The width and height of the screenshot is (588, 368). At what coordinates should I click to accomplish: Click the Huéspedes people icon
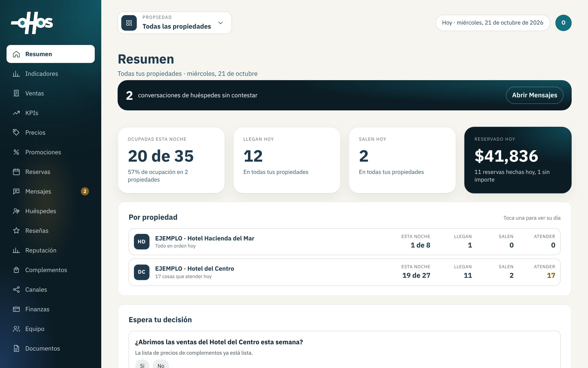(x=16, y=211)
